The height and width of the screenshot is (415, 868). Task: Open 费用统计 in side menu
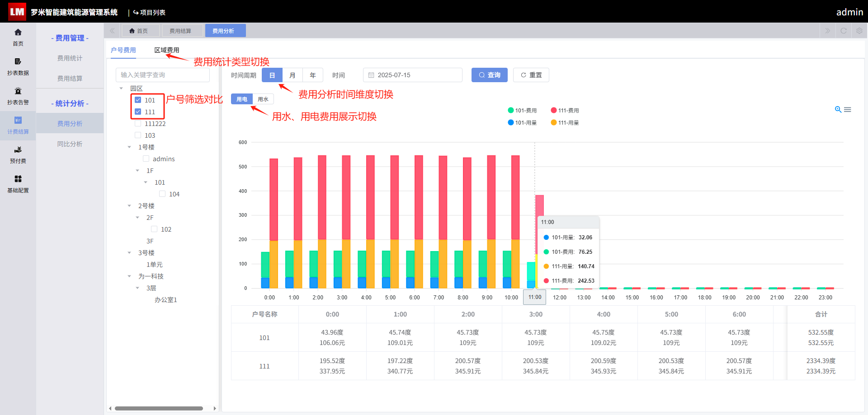click(70, 58)
